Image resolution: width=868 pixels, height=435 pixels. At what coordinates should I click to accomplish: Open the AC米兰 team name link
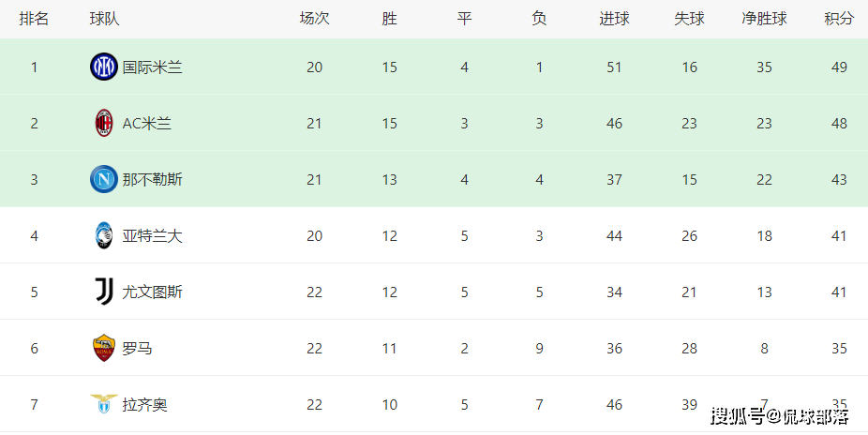point(146,124)
